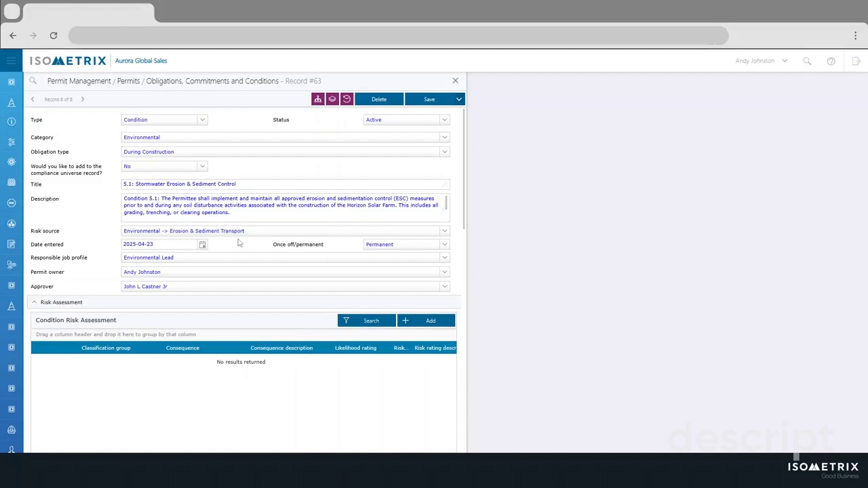
Task: Click the 'Drag a column header' grouping bar
Action: pyautogui.click(x=243, y=335)
